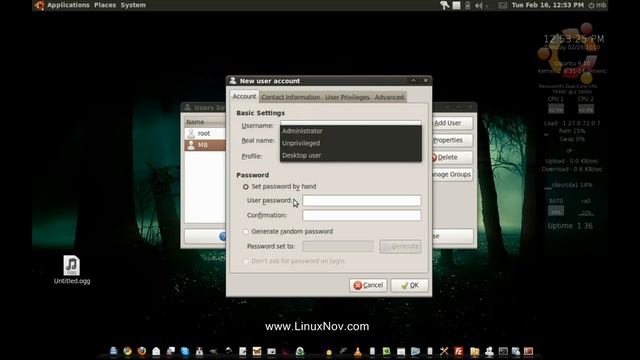640x360 pixels.
Task: Click Delete in Users Settings window
Action: pyautogui.click(x=451, y=157)
